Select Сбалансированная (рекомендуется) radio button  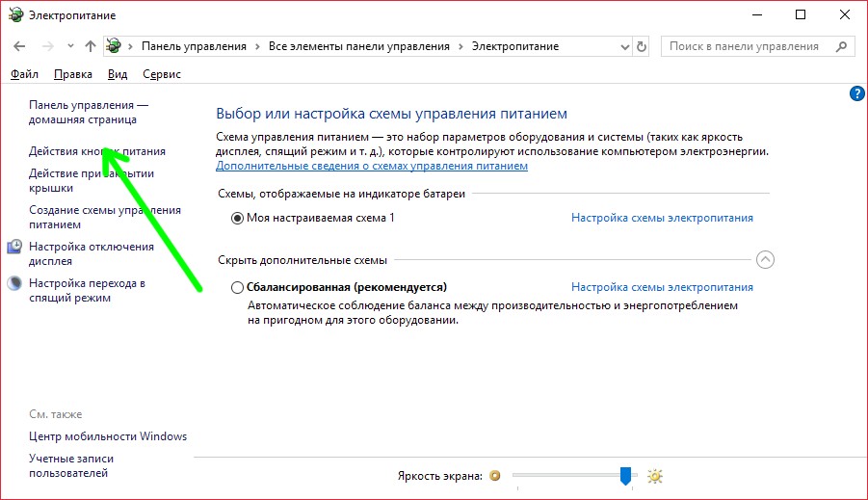[x=237, y=287]
